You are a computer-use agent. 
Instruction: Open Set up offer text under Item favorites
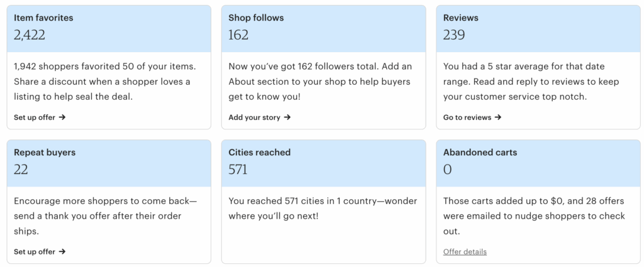pyautogui.click(x=35, y=117)
